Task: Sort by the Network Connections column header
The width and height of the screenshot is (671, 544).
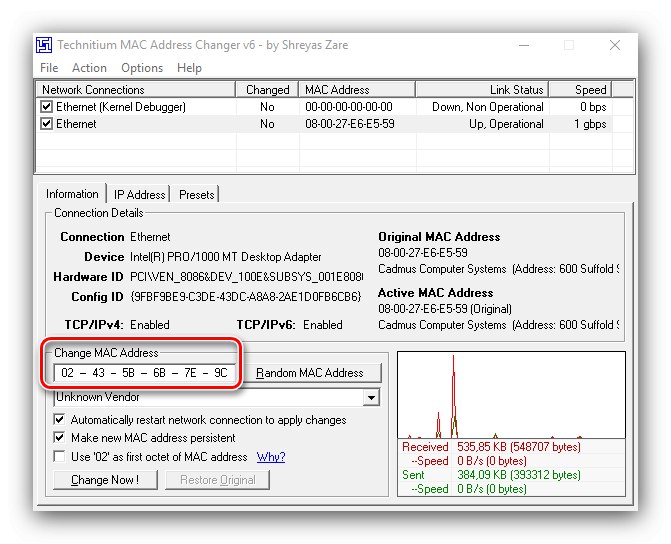Action: click(x=136, y=90)
